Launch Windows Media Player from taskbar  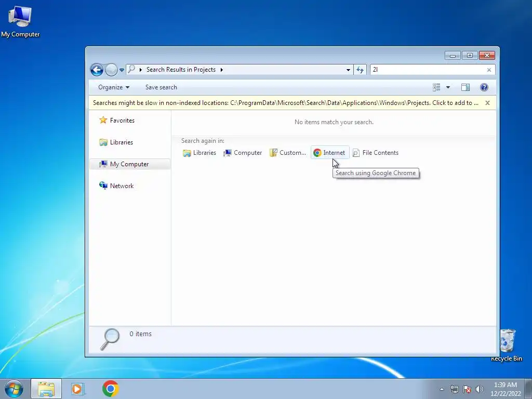pyautogui.click(x=78, y=389)
